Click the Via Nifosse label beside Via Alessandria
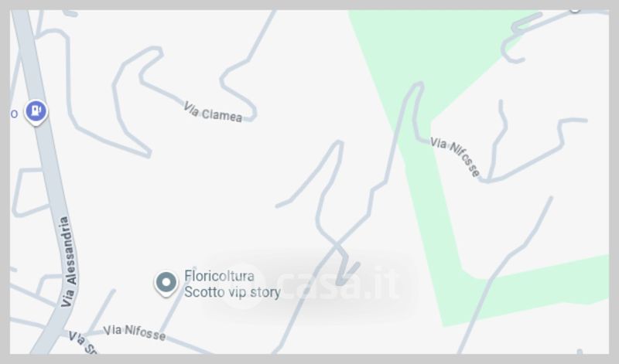Image resolution: width=619 pixels, height=364 pixels. (134, 332)
